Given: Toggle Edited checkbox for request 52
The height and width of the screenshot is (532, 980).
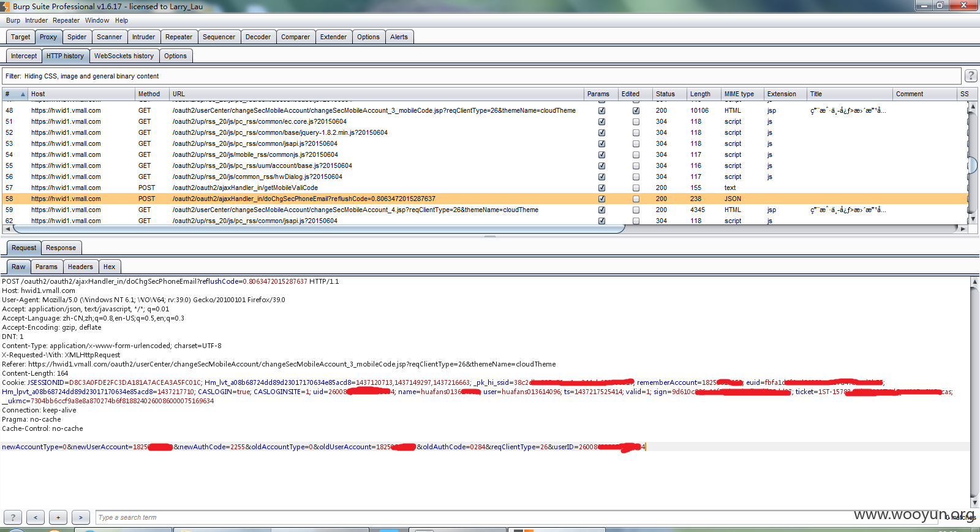Looking at the screenshot, I should [636, 133].
